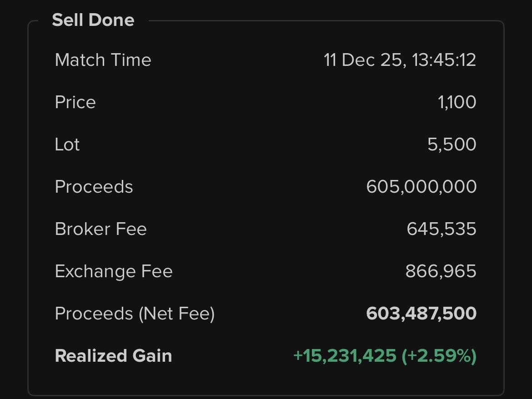The width and height of the screenshot is (532, 399).
Task: Select the Proceeds (Net Fee) label
Action: (x=135, y=314)
